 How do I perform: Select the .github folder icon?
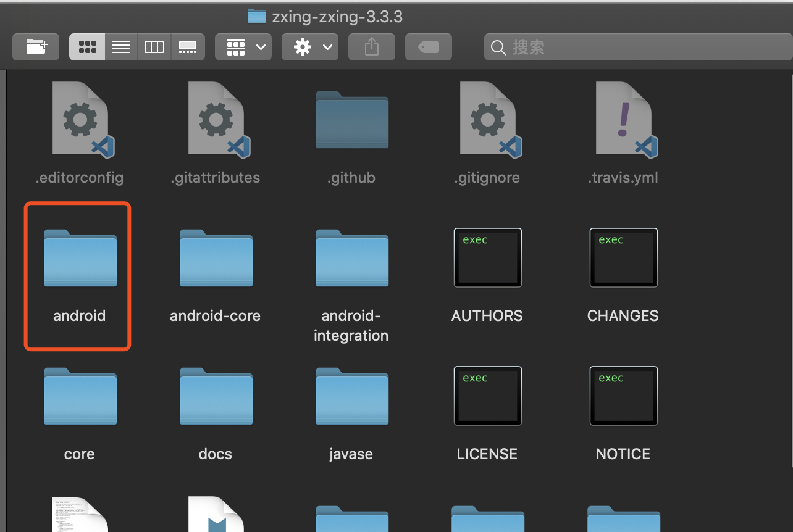[352, 119]
